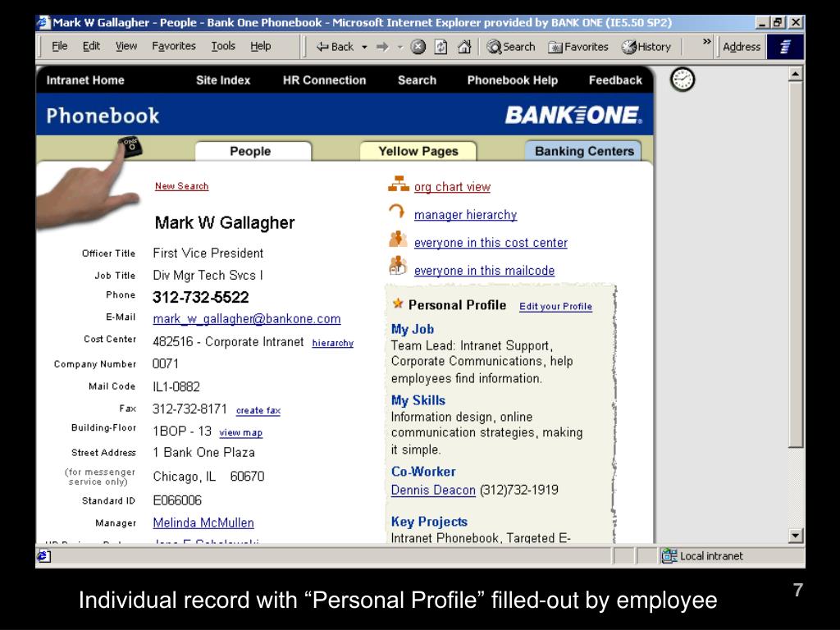Click the Bank One logo
840x630 pixels.
[x=573, y=115]
